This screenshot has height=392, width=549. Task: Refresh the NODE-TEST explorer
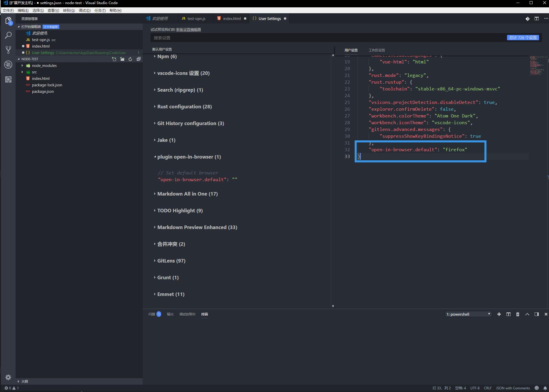pyautogui.click(x=130, y=59)
